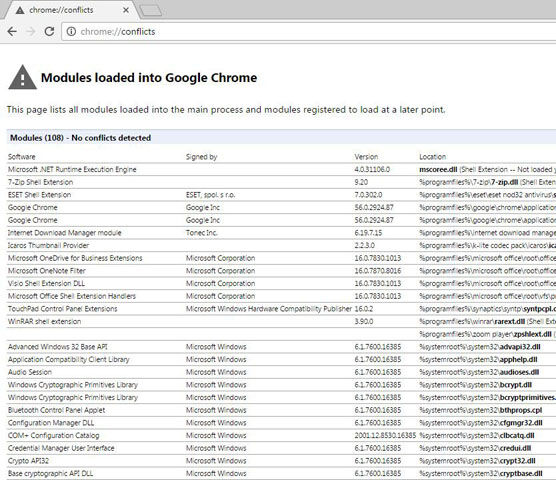The height and width of the screenshot is (480, 556).
Task: Select '7-Zip Shell Extension' entry
Action: click(x=40, y=182)
